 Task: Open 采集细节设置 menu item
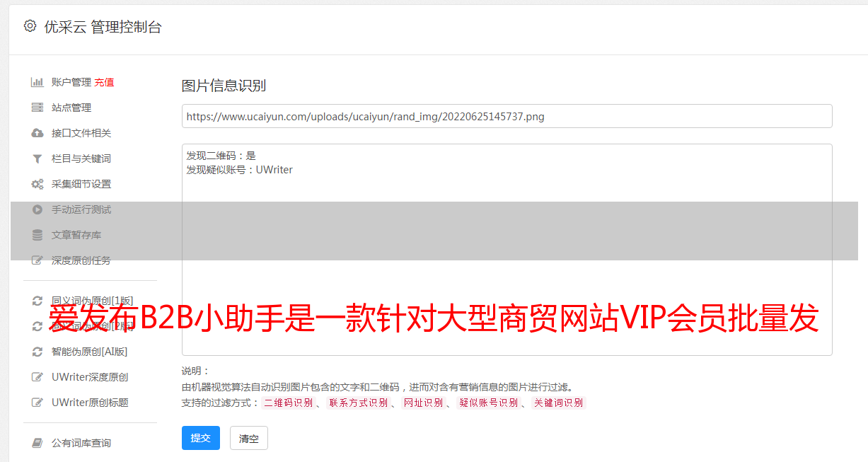point(81,184)
